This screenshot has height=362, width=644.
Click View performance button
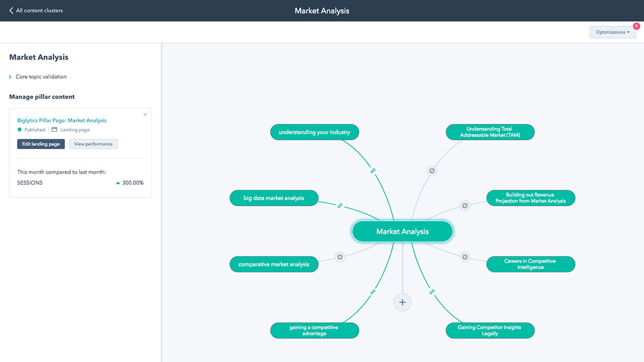[93, 144]
